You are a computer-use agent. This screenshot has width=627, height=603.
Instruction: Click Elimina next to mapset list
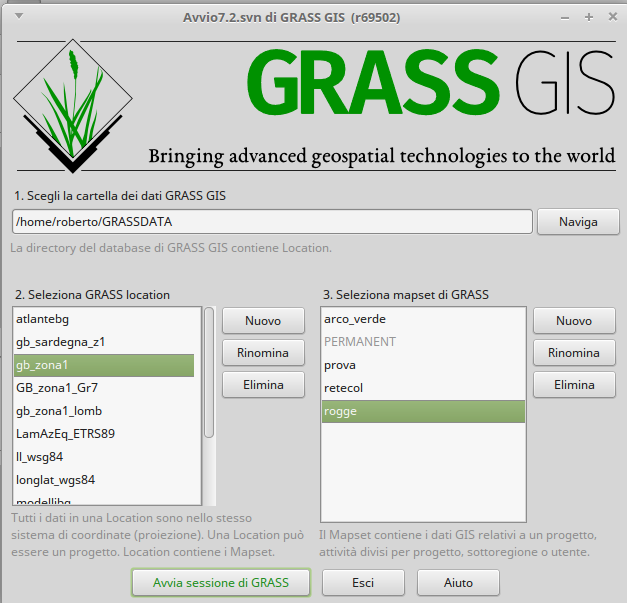click(574, 385)
